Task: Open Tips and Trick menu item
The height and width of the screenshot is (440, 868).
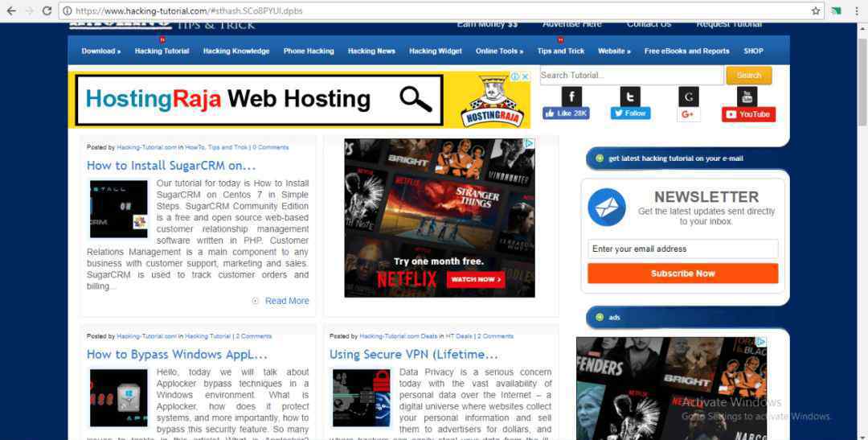Action: (x=560, y=51)
